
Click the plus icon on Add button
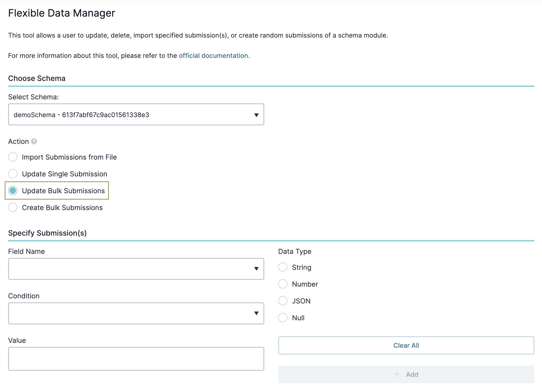coord(397,374)
